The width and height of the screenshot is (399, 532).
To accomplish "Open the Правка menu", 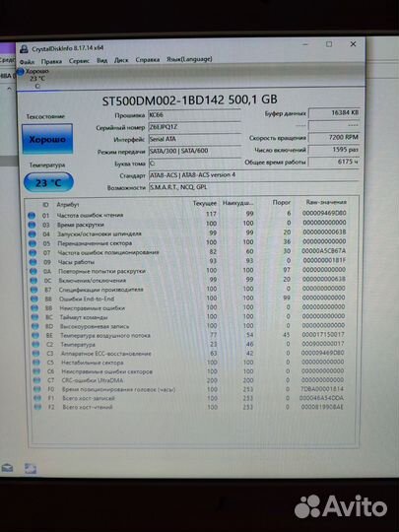I will click(x=51, y=61).
